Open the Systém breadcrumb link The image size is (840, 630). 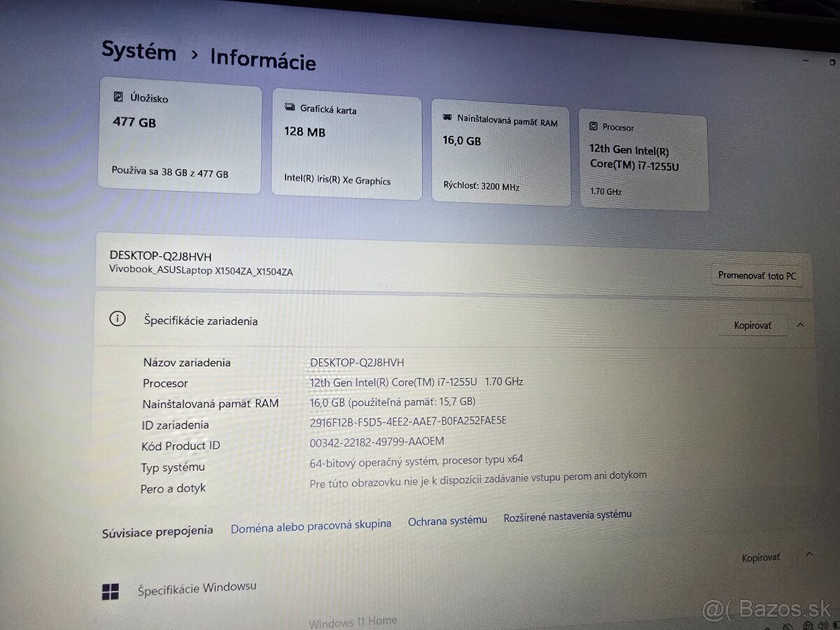pyautogui.click(x=139, y=52)
